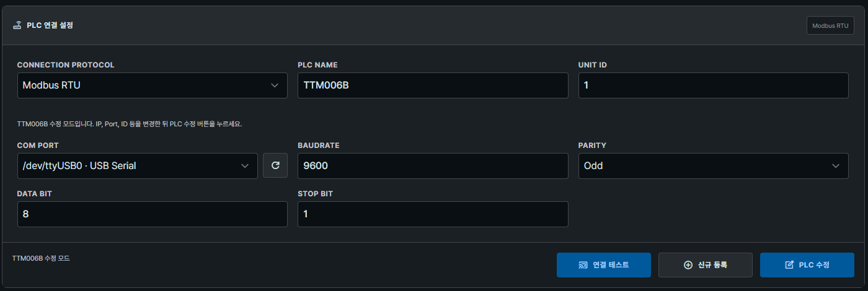This screenshot has height=291, width=868.
Task: Click the COM Port chevron arrow
Action: click(x=245, y=166)
